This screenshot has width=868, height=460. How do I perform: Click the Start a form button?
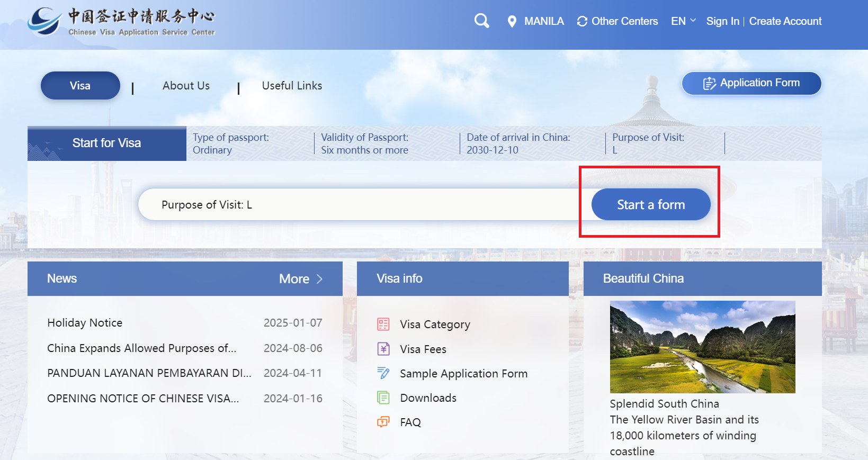(x=651, y=204)
